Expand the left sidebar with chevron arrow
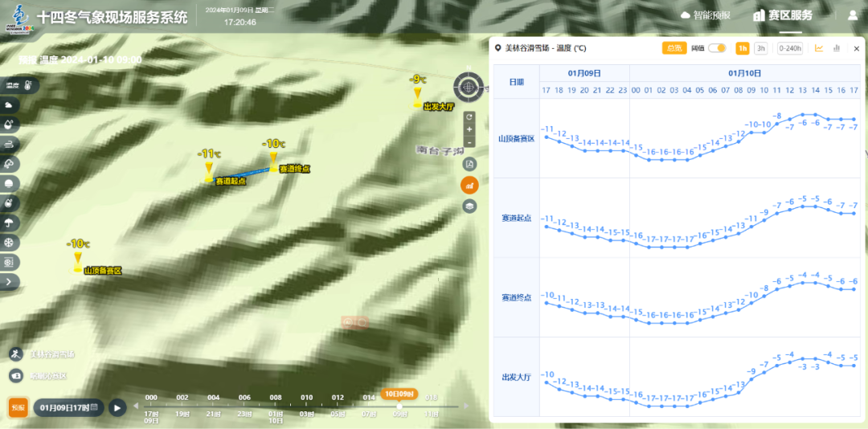The image size is (868, 429). point(10,282)
